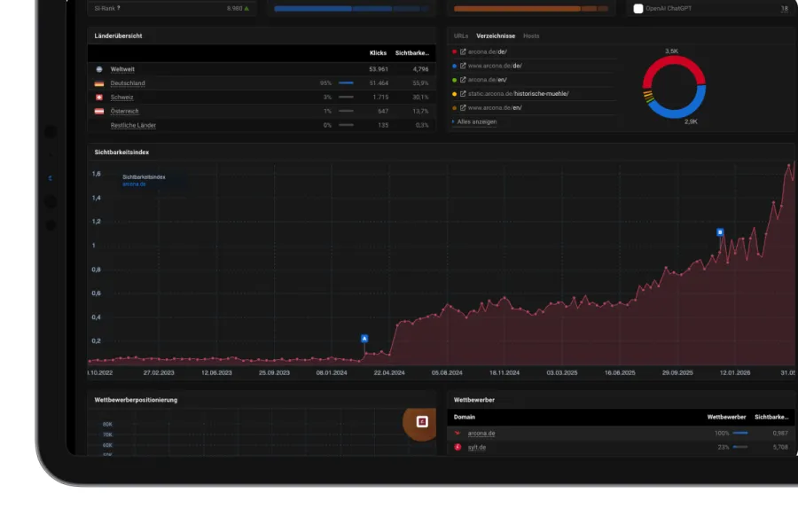The height and width of the screenshot is (532, 798).
Task: Switch to the Hosts tab
Action: point(531,36)
